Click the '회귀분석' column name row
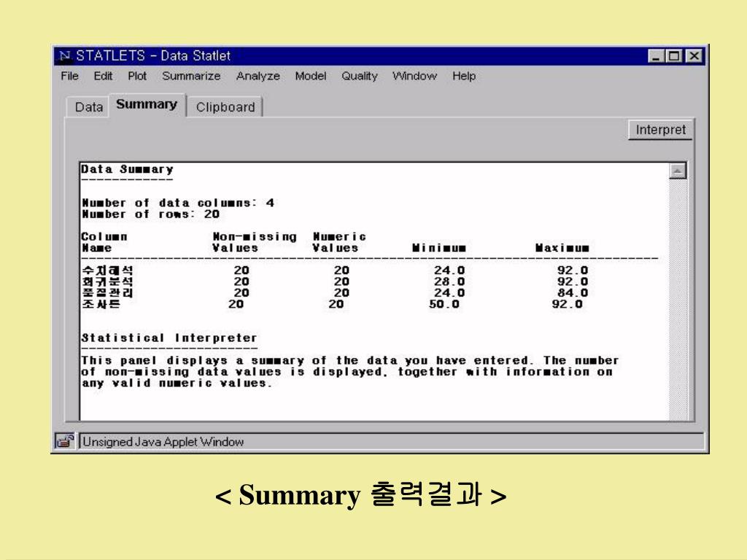747x560 pixels. (108, 282)
